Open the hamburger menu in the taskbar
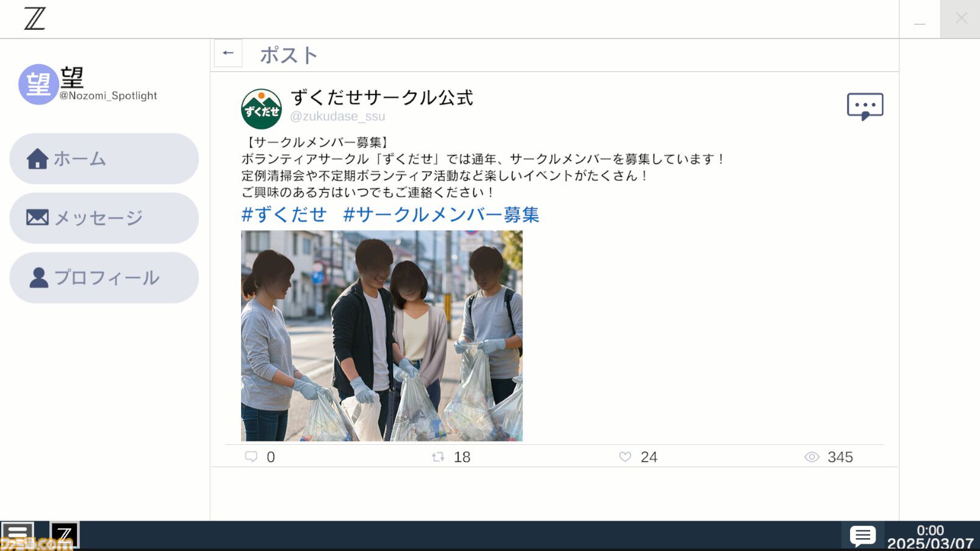Screen dimensions: 980x551 click(17, 535)
